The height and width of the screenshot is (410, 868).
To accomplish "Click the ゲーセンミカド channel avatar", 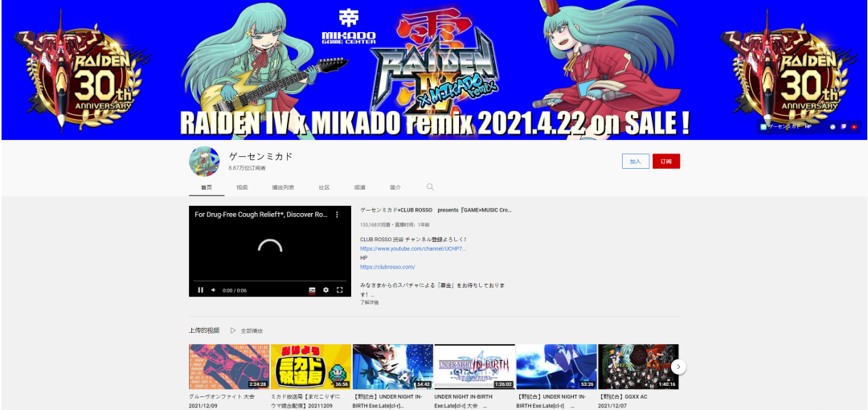I will [x=204, y=162].
